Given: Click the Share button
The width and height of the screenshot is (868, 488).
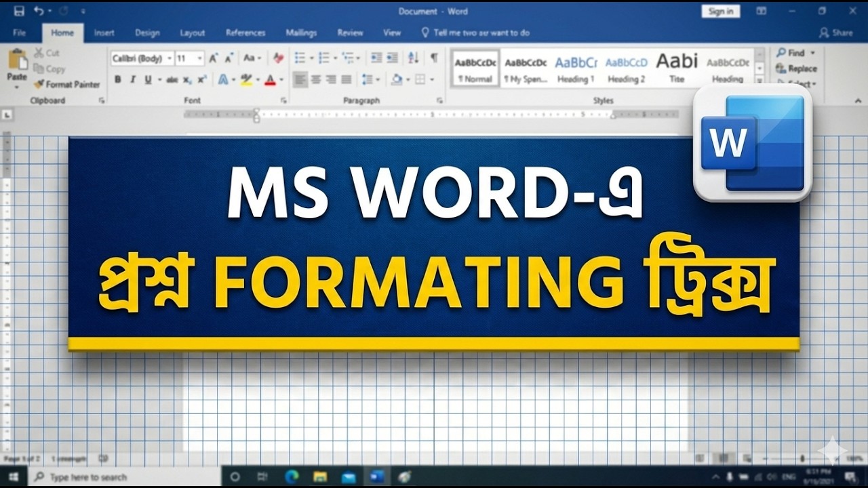Looking at the screenshot, I should click(835, 33).
